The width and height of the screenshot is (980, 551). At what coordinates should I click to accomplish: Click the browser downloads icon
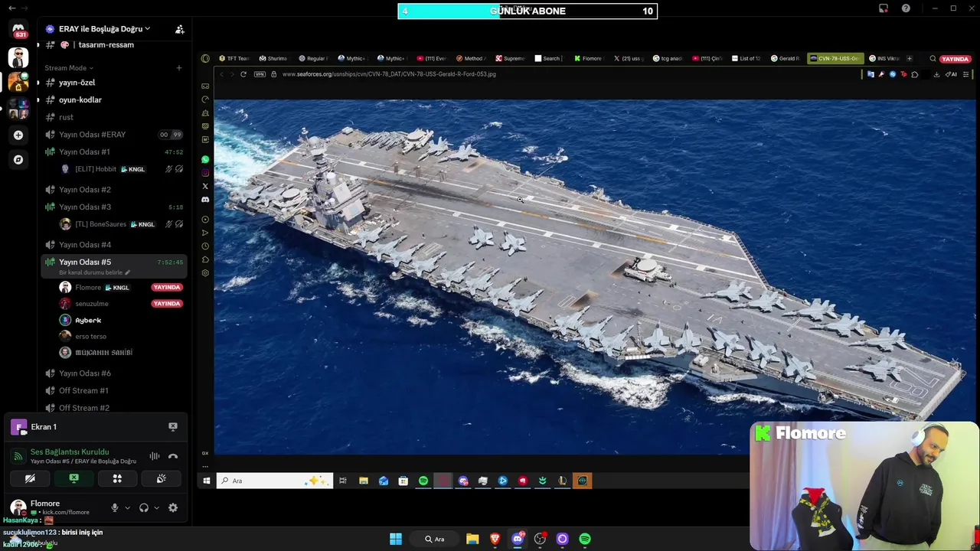(936, 74)
